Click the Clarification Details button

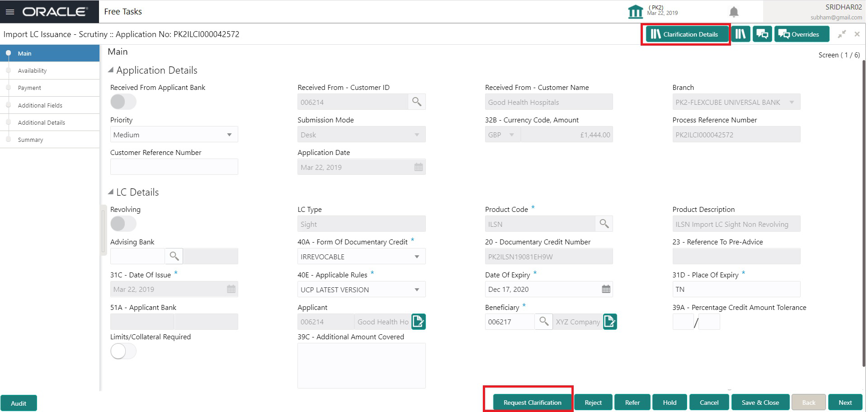point(687,34)
